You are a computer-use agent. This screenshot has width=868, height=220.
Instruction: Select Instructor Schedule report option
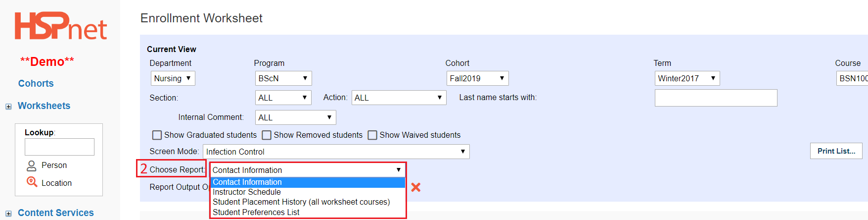pyautogui.click(x=247, y=192)
